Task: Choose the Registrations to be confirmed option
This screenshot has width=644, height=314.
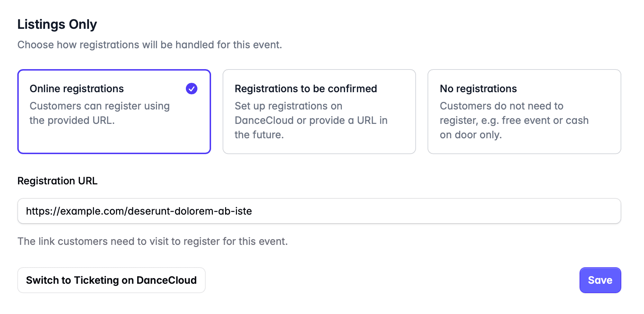Action: 319,112
